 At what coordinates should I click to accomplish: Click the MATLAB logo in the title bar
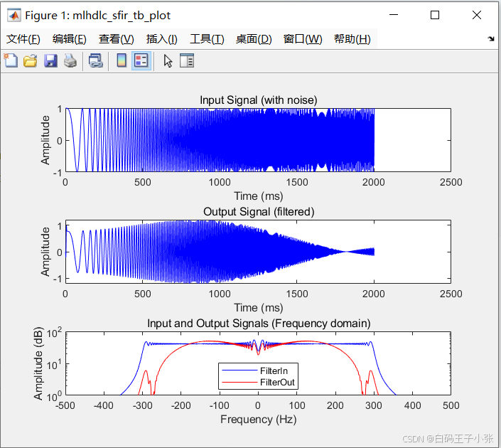point(14,15)
